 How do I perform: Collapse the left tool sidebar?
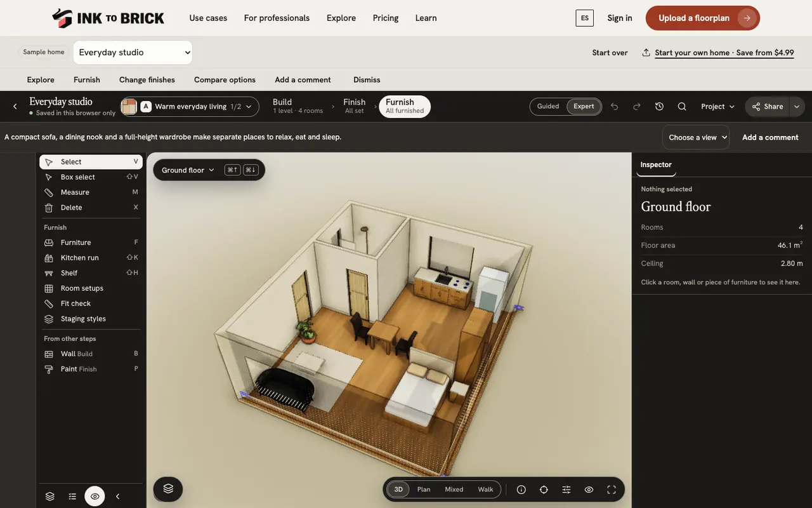click(x=117, y=497)
